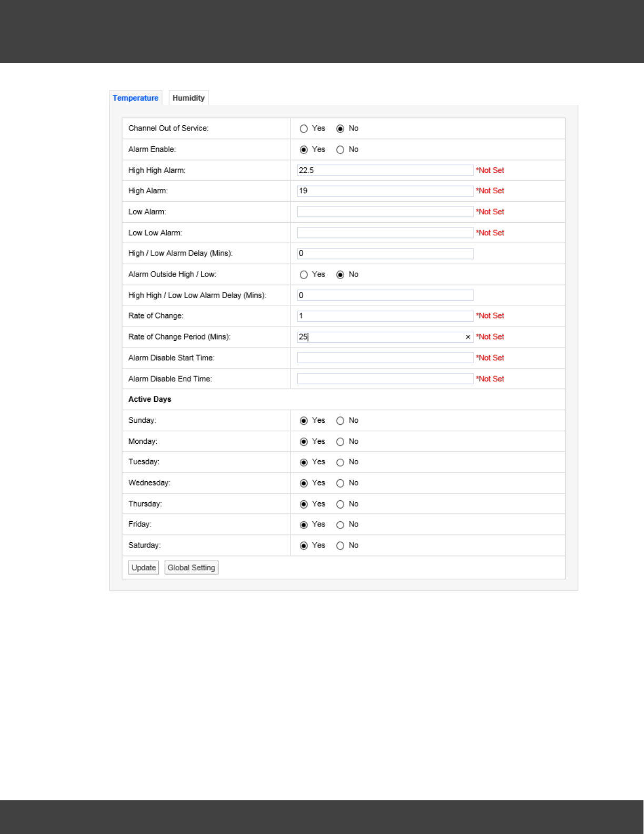Choose No for Friday
The image size is (644, 834).
tap(340, 525)
